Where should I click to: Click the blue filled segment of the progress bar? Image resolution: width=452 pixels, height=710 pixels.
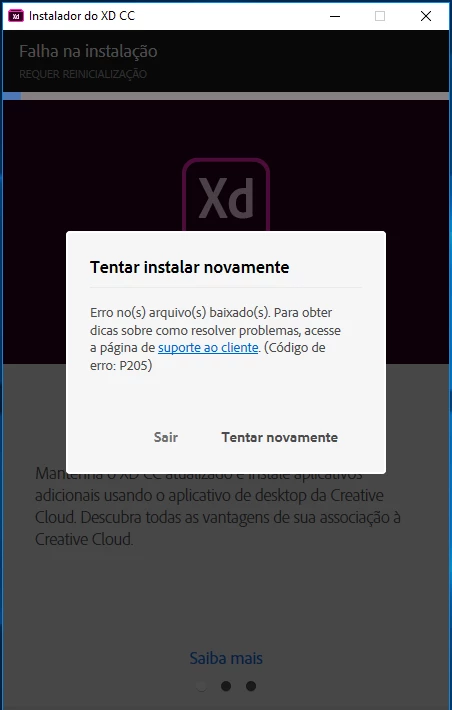12,96
